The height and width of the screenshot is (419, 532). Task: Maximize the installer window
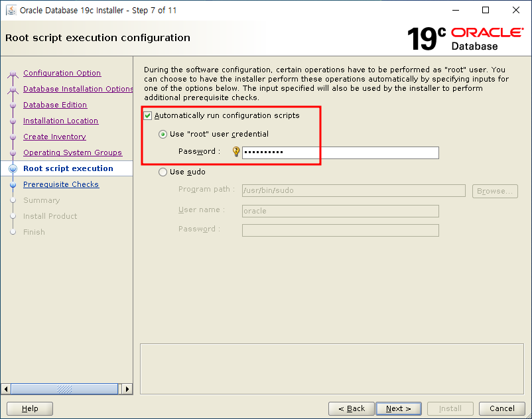click(x=486, y=10)
